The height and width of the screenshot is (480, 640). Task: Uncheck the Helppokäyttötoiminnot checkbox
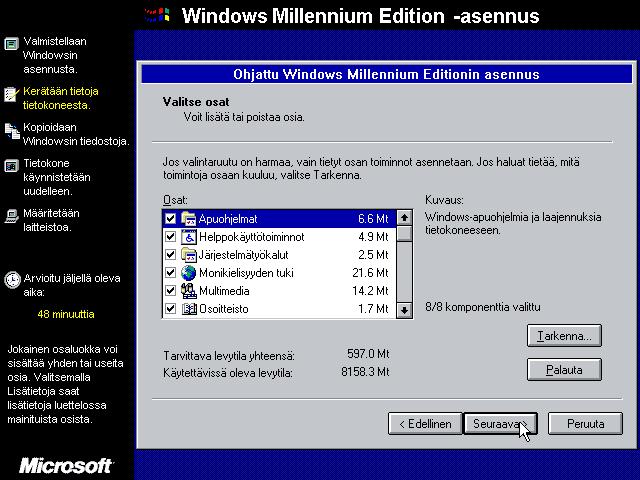point(170,237)
